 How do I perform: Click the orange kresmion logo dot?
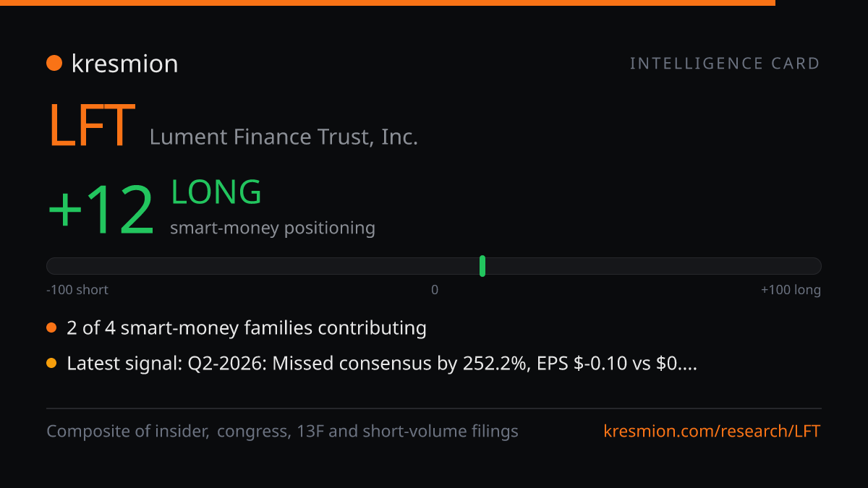click(x=54, y=64)
